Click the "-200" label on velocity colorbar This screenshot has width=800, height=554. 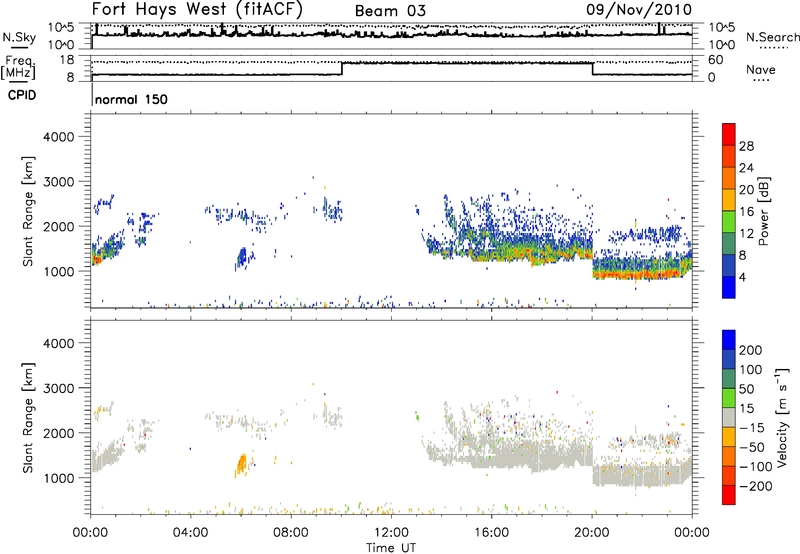coord(756,486)
